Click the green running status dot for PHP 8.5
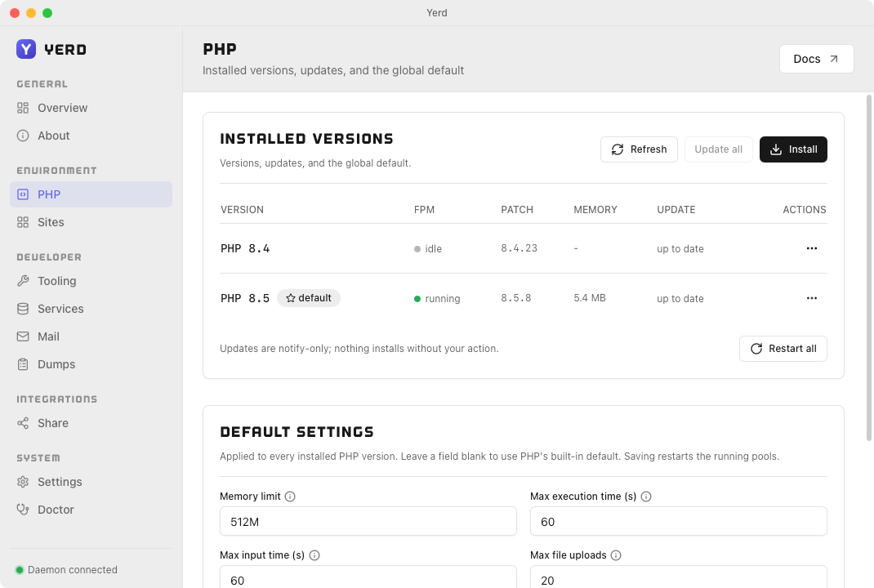Image resolution: width=874 pixels, height=588 pixels. (x=417, y=299)
